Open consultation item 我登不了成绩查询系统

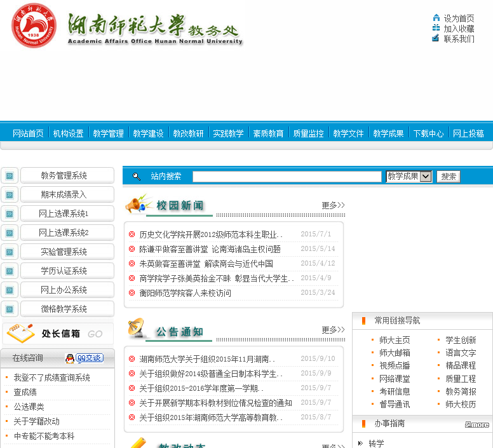[x=52, y=377]
